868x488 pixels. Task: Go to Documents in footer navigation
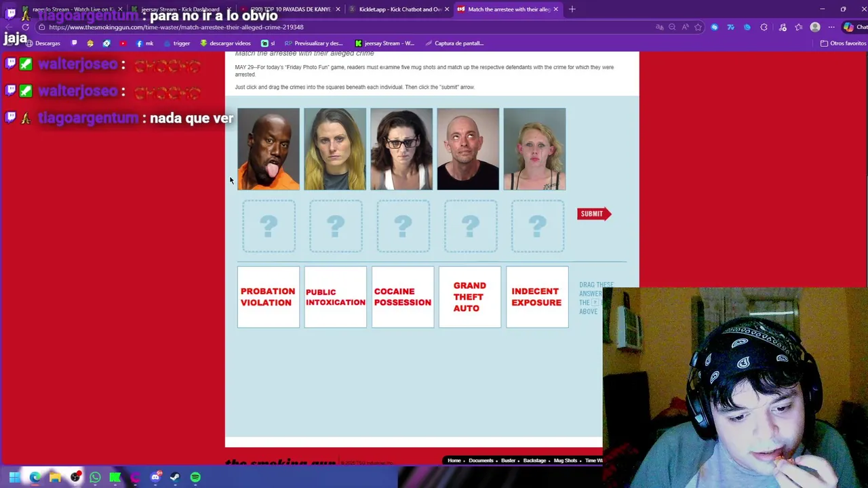481,461
